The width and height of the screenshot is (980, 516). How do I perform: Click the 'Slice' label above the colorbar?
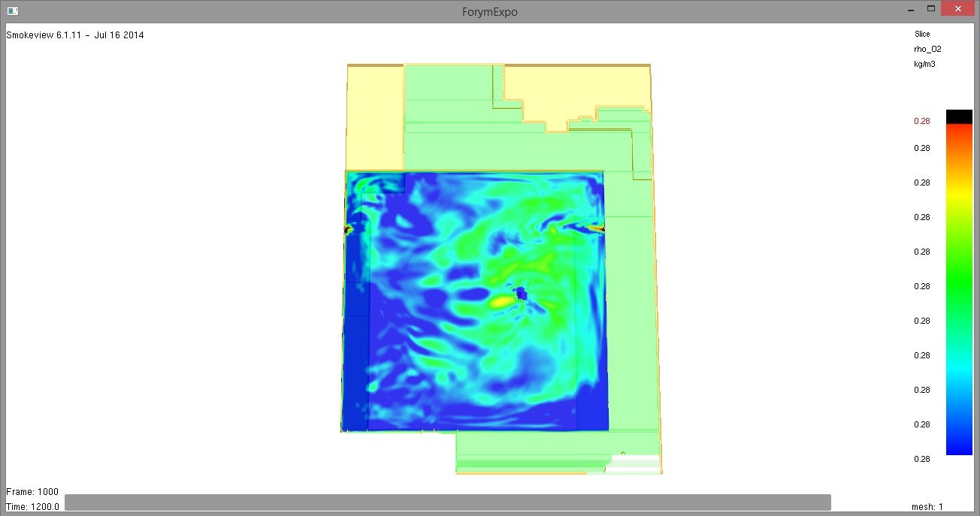922,34
